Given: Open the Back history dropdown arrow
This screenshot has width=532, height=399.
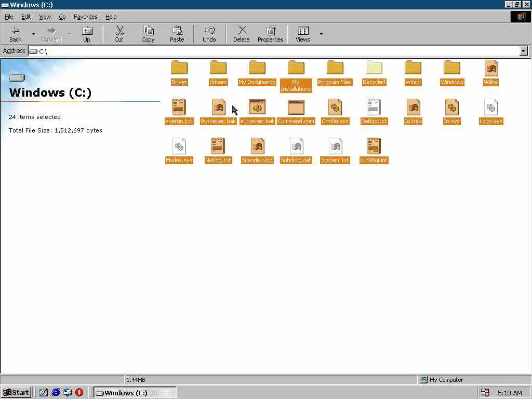Looking at the screenshot, I should point(33,34).
